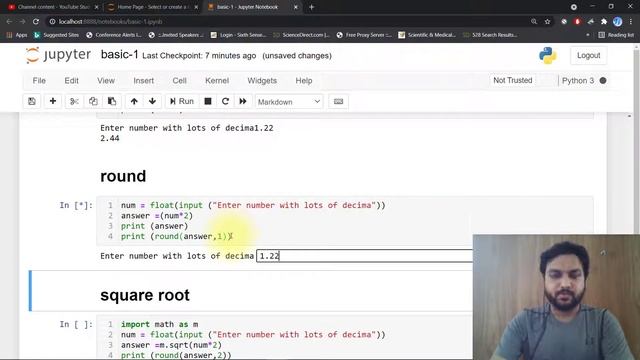Screen dimensions: 640x360
Task: Open the Conference Alerts bookmark
Action: pyautogui.click(x=114, y=35)
